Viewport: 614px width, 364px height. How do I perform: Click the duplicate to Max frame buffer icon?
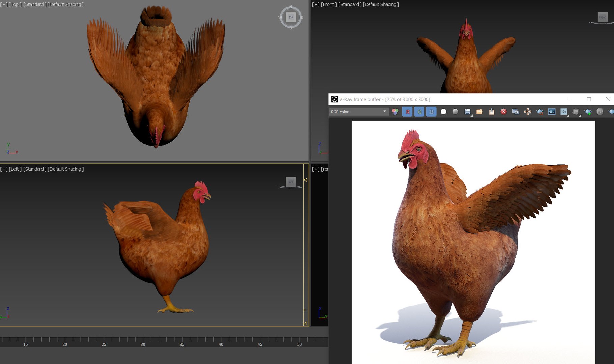coord(515,112)
